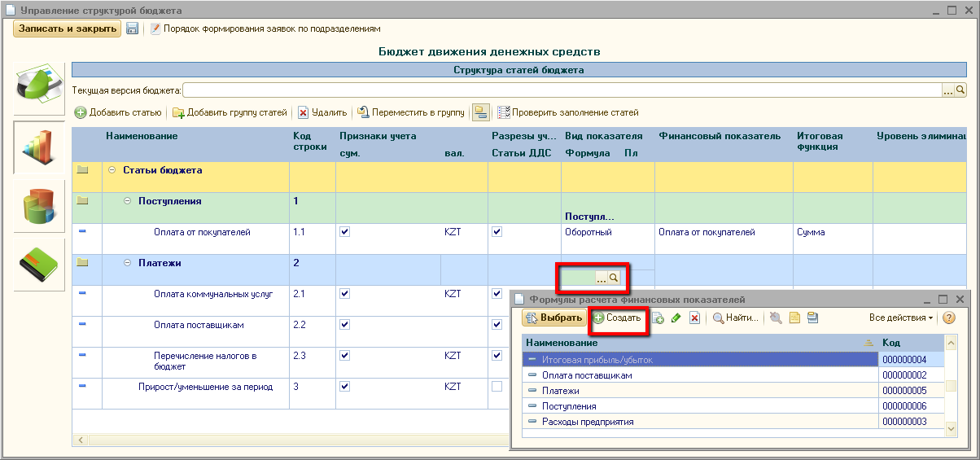980x460 pixels.
Task: Click the red X delete-mark icon in formulas window
Action: (694, 318)
